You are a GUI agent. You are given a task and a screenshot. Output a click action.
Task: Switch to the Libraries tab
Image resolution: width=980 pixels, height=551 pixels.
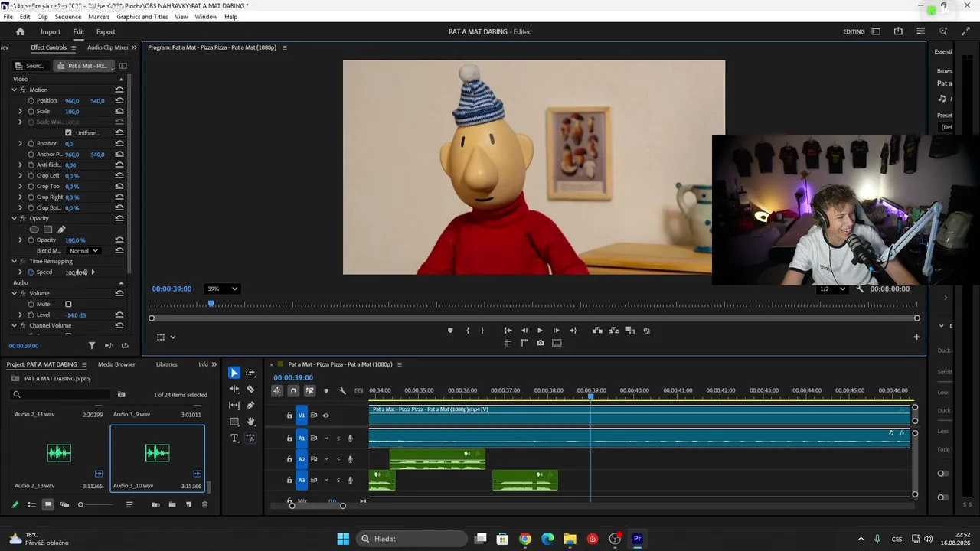click(x=166, y=364)
